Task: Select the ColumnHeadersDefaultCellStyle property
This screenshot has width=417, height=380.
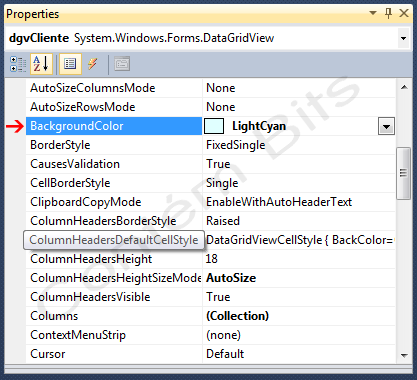Action: click(114, 240)
